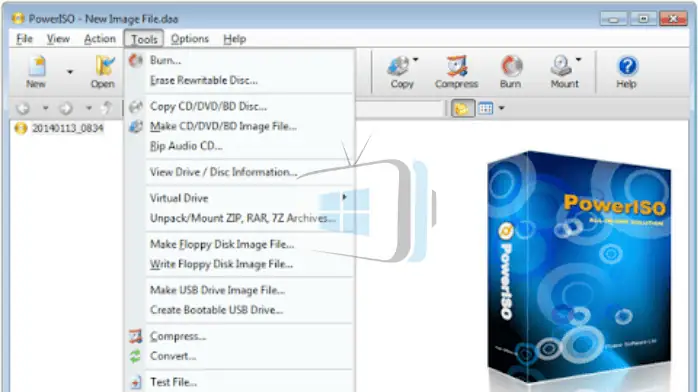698x392 pixels.
Task: Click the Up one level icon
Action: (106, 108)
